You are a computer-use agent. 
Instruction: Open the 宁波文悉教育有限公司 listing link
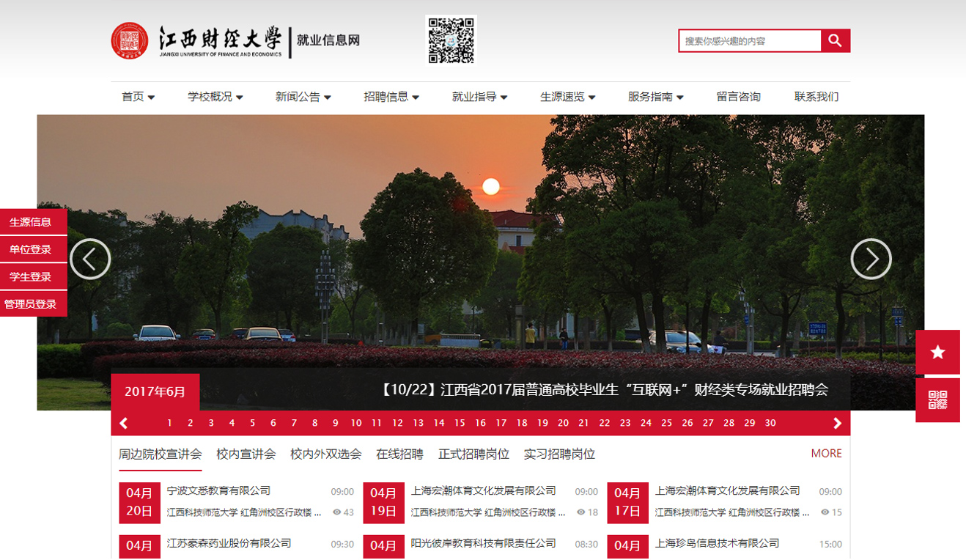(219, 491)
